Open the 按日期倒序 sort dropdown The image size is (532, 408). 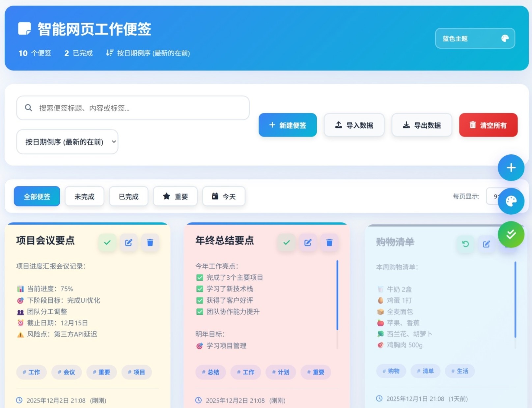(67, 142)
